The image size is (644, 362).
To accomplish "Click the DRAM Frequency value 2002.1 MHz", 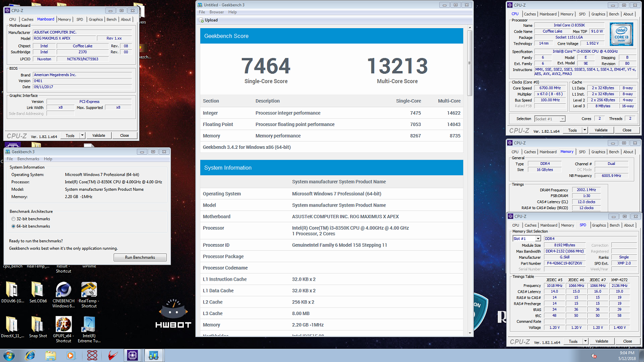I will click(586, 190).
